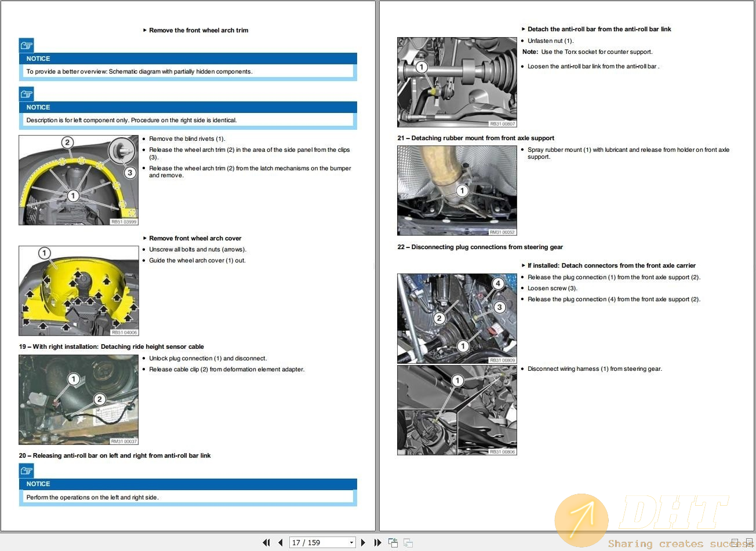Click heading 'Remove front wheel arch cover'
The image size is (756, 551).
(195, 238)
